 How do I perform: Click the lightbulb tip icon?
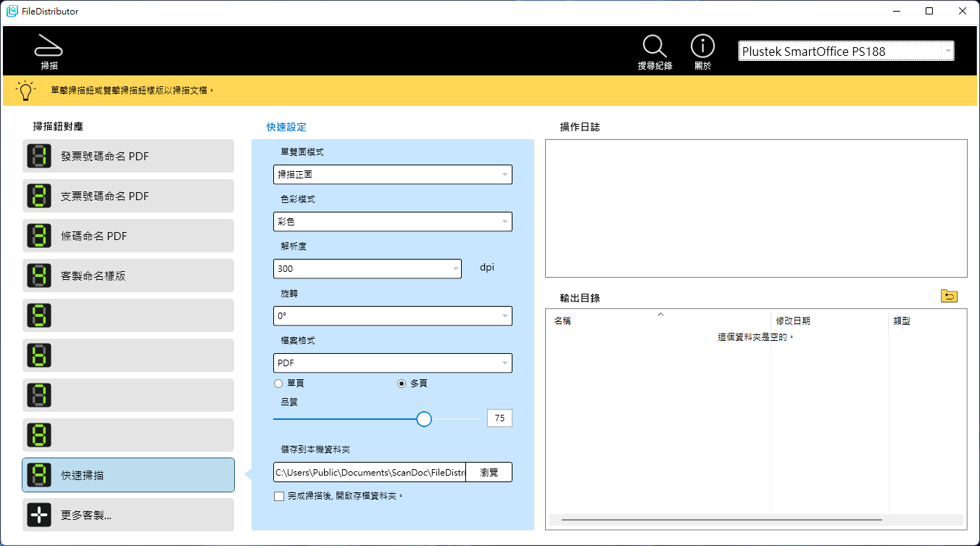26,91
